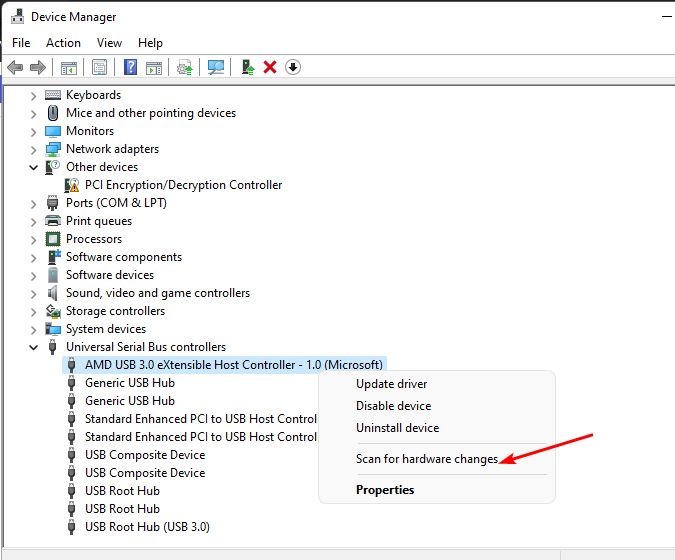The height and width of the screenshot is (560, 675).
Task: Click the Forward arrow toolbar icon
Action: 38,67
